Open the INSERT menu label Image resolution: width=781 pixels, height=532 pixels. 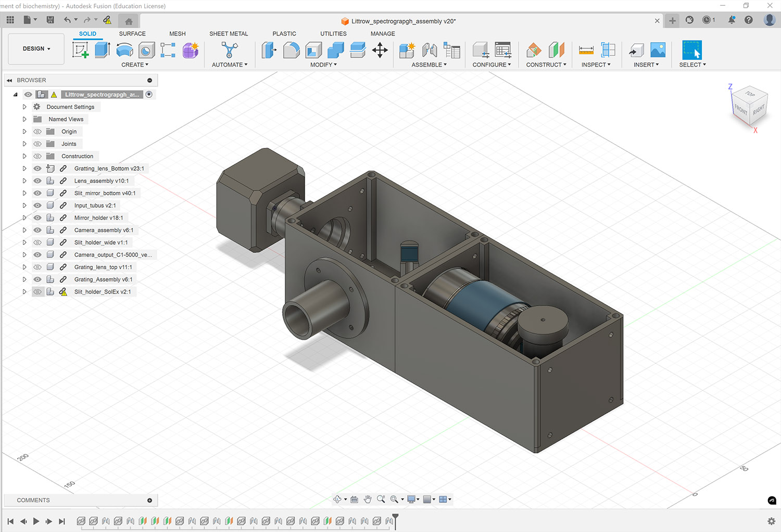click(x=646, y=65)
